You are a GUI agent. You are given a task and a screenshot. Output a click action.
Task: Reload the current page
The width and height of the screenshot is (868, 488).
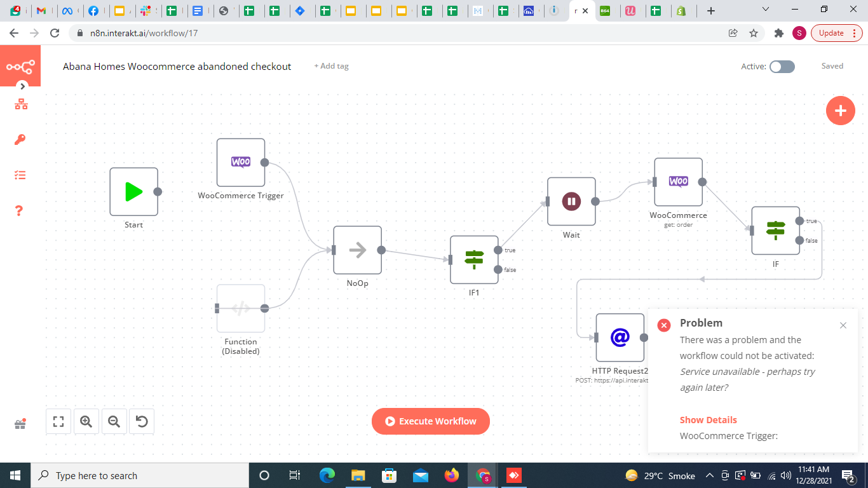pyautogui.click(x=55, y=33)
